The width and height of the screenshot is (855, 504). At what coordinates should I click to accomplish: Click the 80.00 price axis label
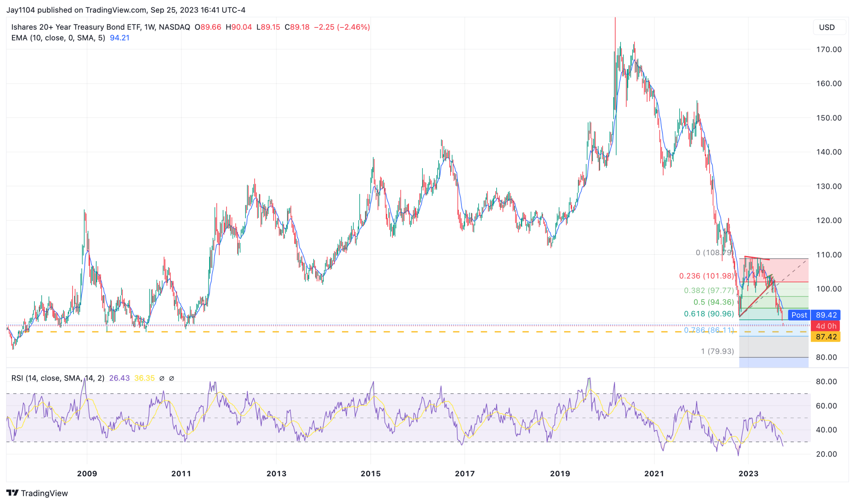click(x=826, y=357)
